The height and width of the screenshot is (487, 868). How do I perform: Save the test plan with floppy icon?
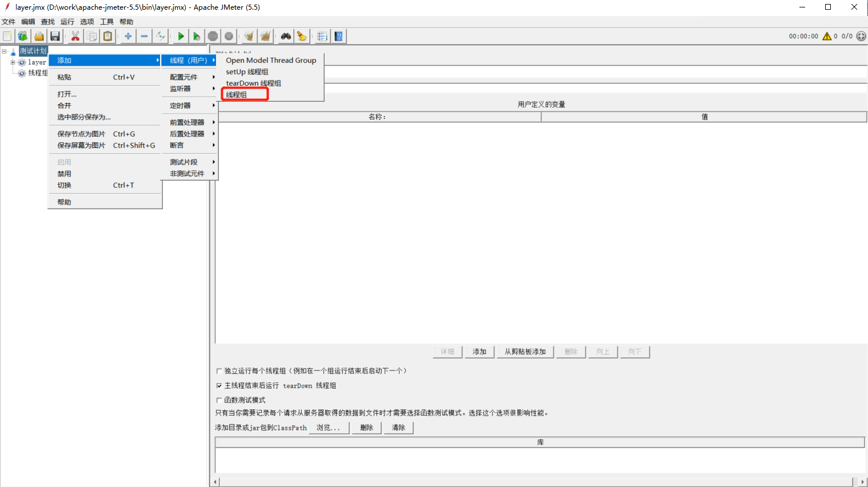pyautogui.click(x=55, y=36)
